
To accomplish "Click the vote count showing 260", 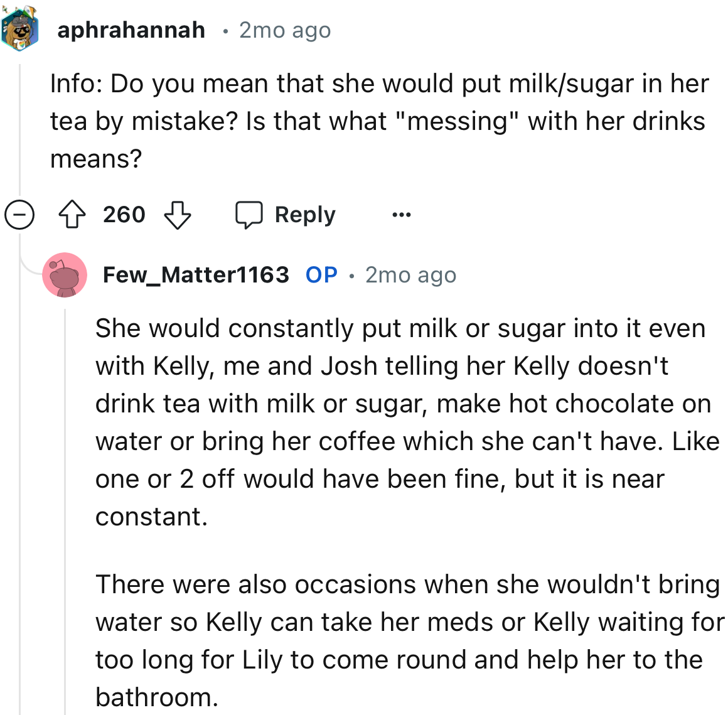I will pyautogui.click(x=124, y=214).
